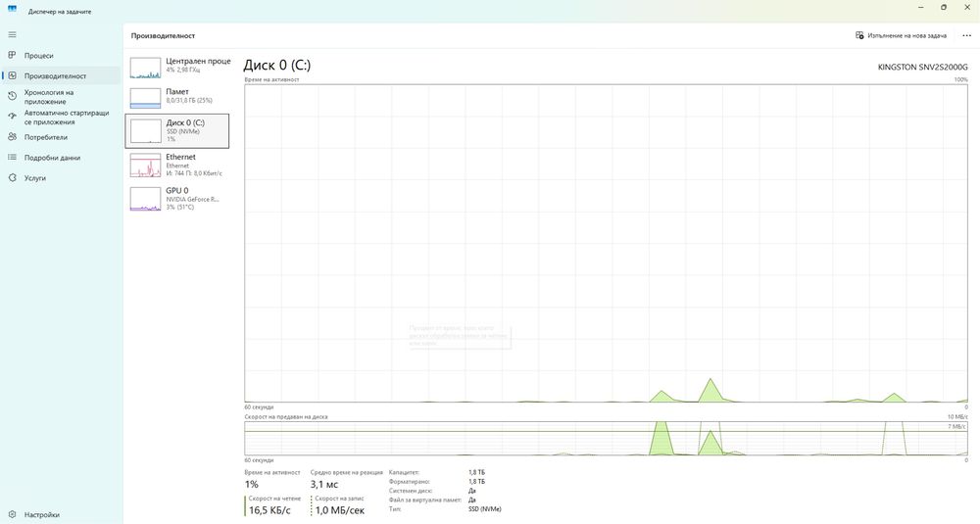Minimize the Task Manager window
Screen dimensions: 980x524
[x=921, y=8]
